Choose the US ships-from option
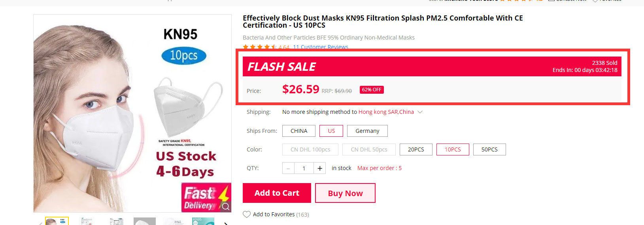Screen dimensions: 644x225 [x=331, y=131]
